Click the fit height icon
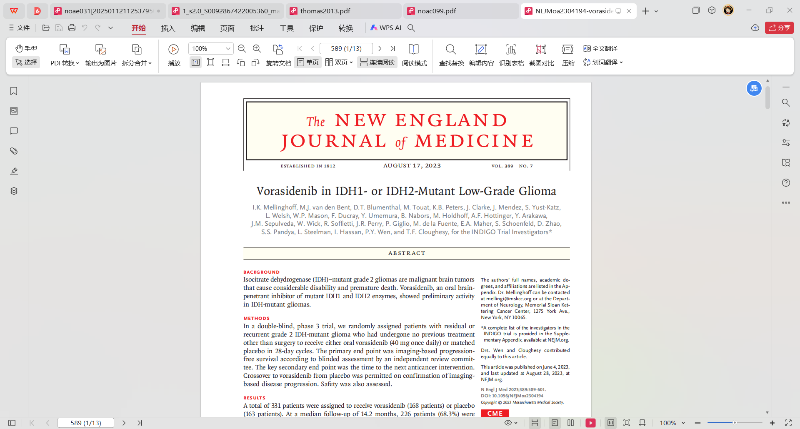 tap(210, 62)
